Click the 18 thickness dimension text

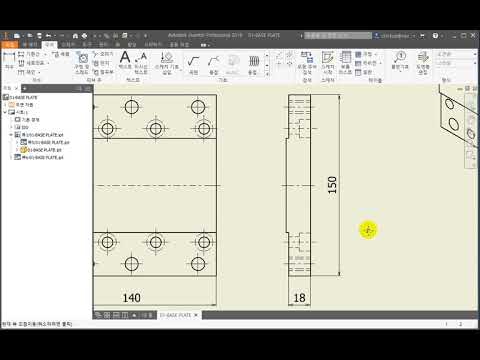point(299,298)
